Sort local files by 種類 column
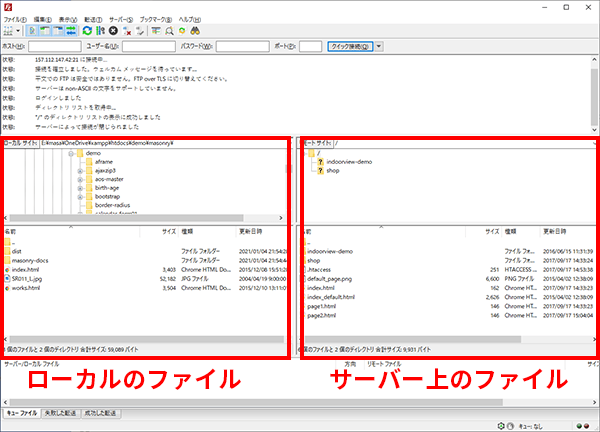This screenshot has width=600, height=432. click(207, 231)
